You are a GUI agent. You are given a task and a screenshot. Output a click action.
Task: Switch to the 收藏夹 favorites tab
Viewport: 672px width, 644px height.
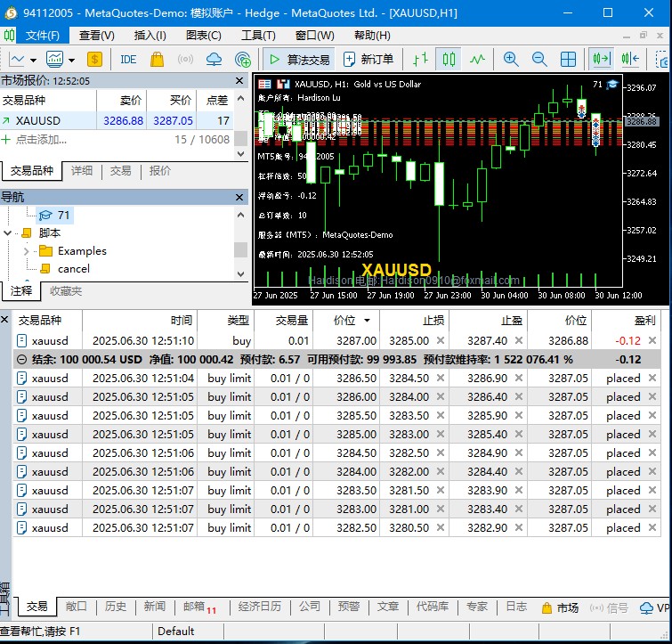(x=66, y=291)
